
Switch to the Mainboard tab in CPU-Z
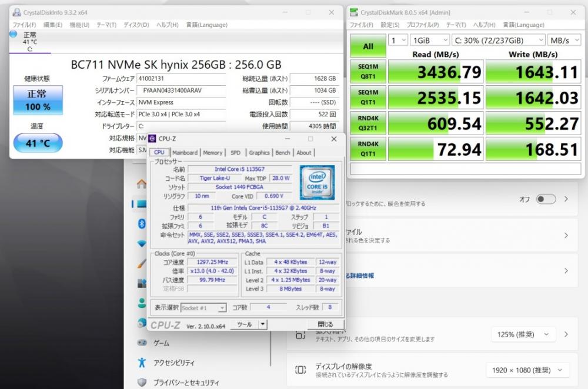tap(185, 153)
